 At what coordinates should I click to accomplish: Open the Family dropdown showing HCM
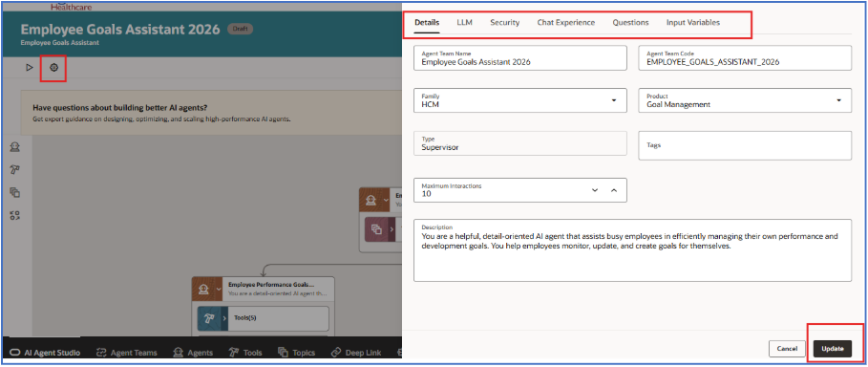[613, 100]
